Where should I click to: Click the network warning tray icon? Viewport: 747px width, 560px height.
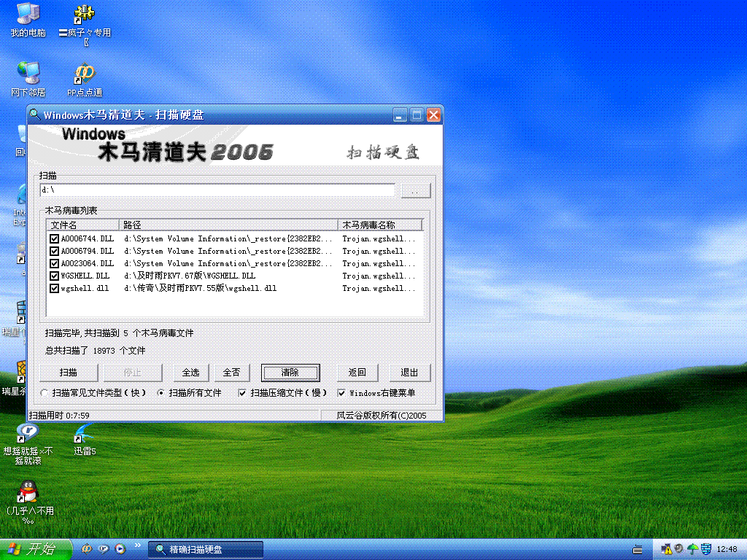click(x=666, y=549)
